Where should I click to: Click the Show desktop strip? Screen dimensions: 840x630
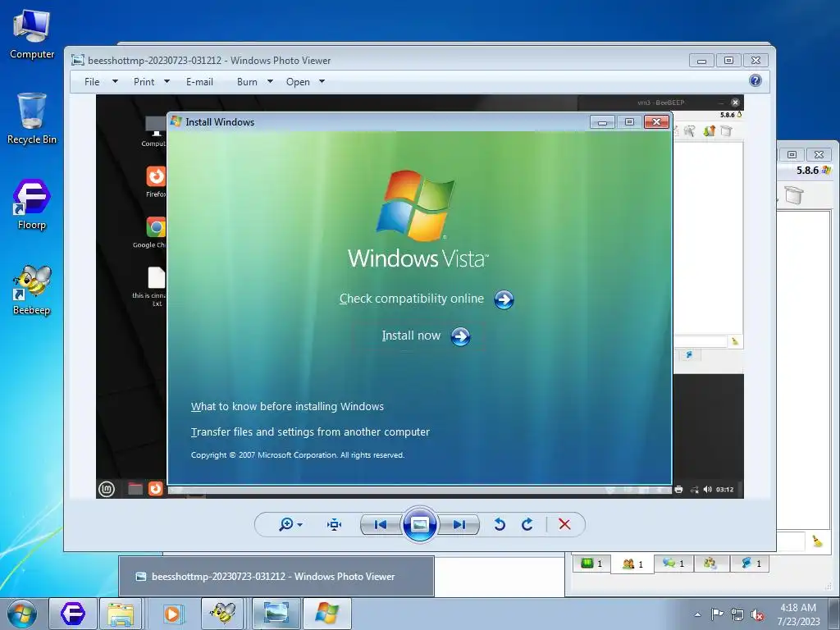834,614
